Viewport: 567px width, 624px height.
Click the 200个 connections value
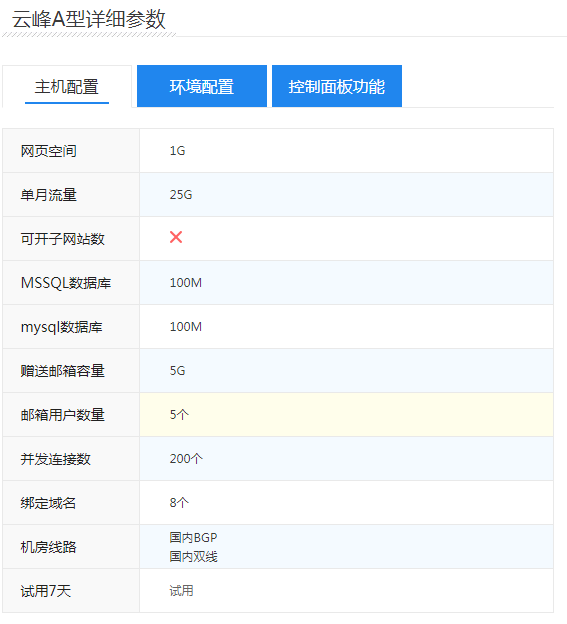click(186, 458)
